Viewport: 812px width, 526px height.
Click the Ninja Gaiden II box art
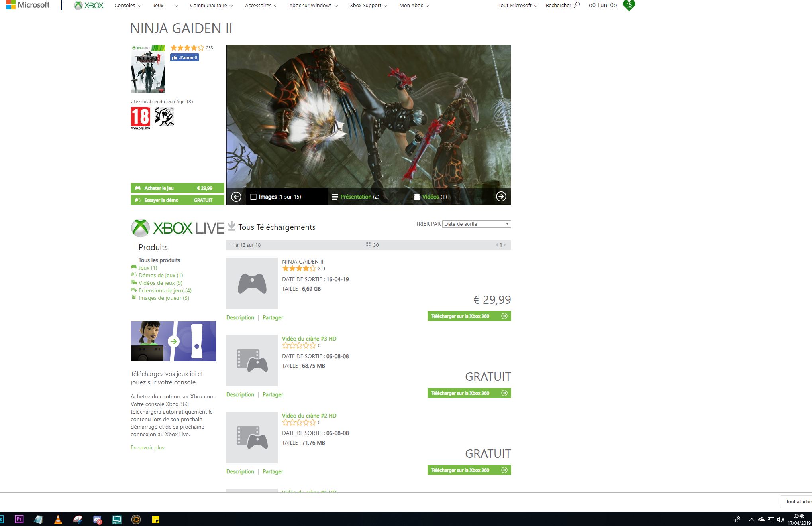pos(148,69)
